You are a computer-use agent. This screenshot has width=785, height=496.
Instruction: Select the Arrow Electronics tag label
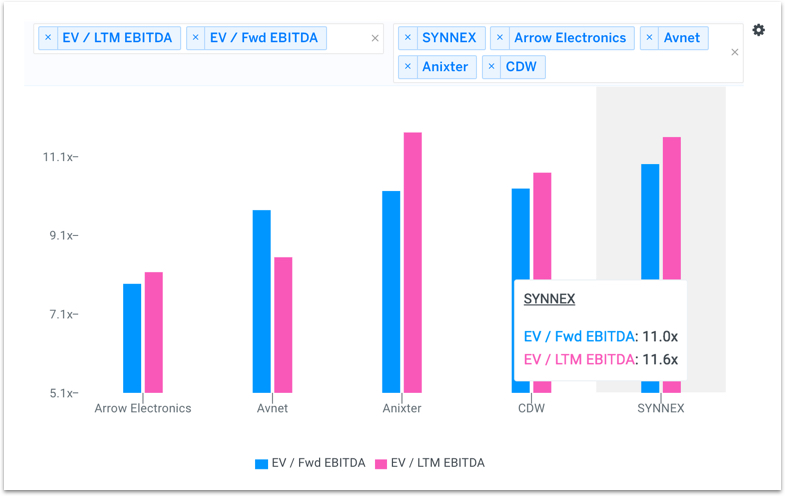(570, 38)
